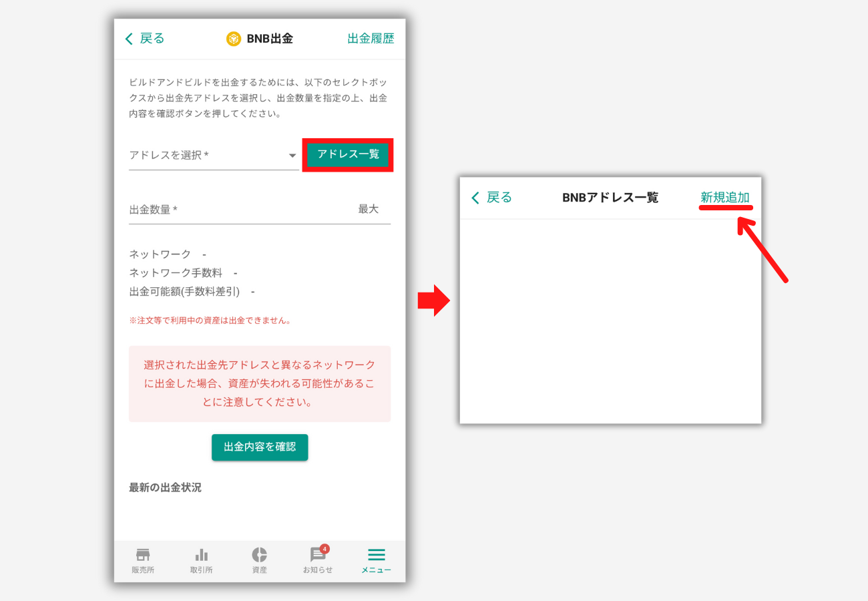
Task: Click the yellow BNB coin icon
Action: pyautogui.click(x=233, y=39)
